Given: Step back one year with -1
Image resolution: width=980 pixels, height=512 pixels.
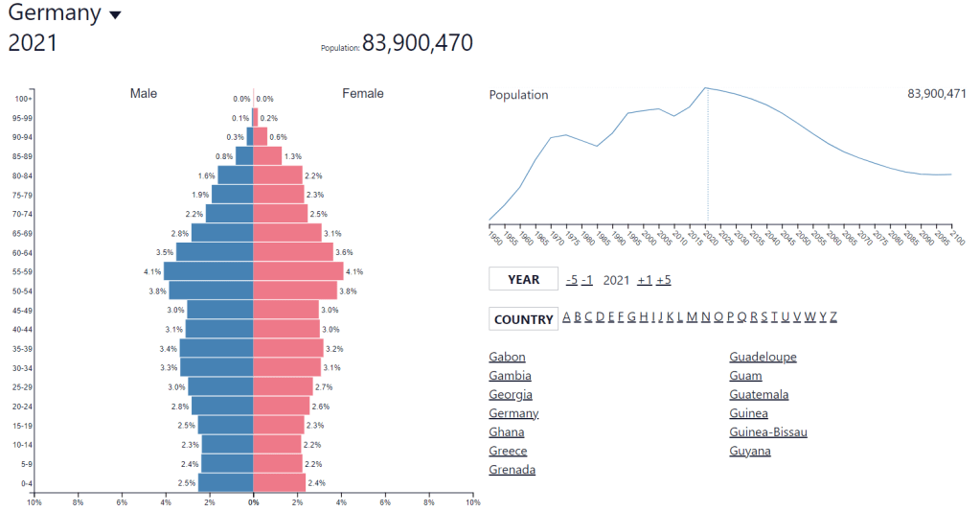Looking at the screenshot, I should point(587,280).
